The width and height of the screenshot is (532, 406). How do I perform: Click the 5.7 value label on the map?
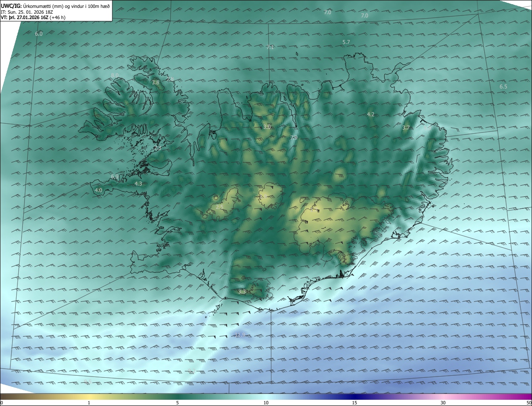[346, 42]
